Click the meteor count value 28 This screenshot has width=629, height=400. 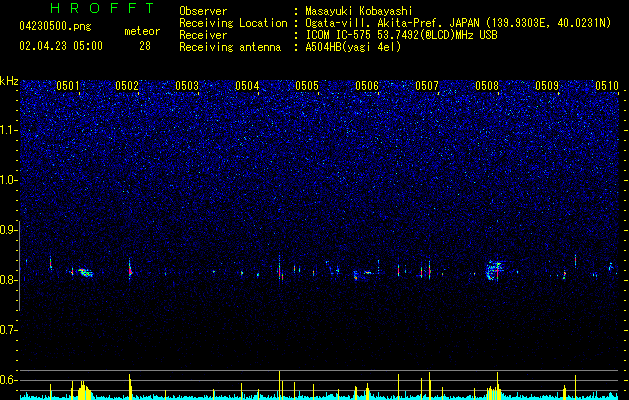(x=145, y=46)
